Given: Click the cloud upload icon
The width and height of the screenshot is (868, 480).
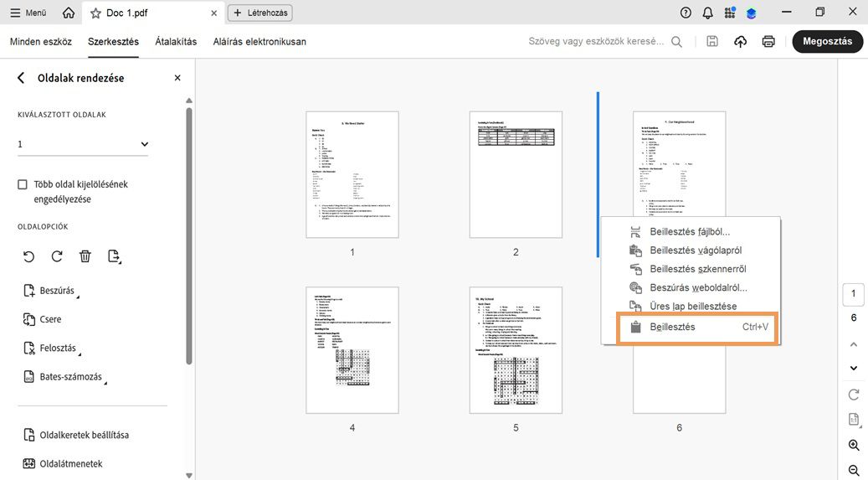Looking at the screenshot, I should pyautogui.click(x=740, y=42).
